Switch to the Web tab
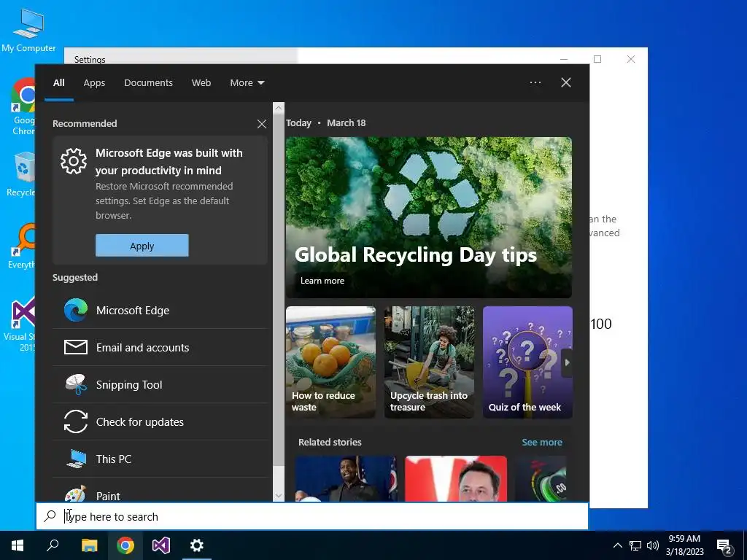This screenshot has width=747, height=560. point(201,83)
